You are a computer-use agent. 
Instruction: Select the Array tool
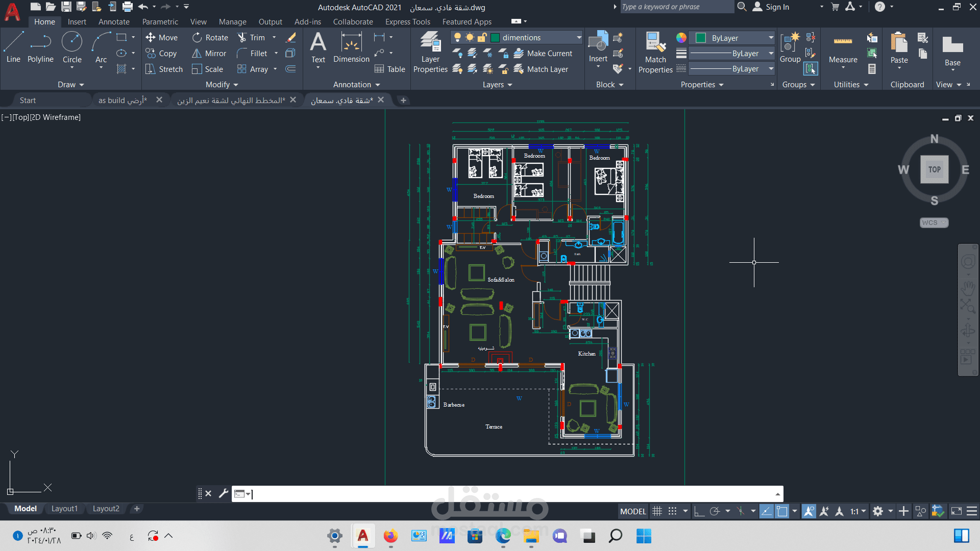point(253,69)
